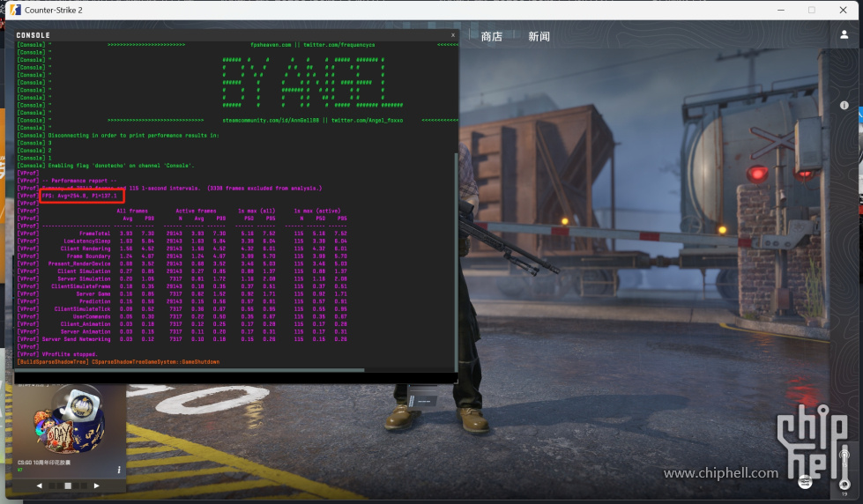Click the "1s max (active)" column header
The image size is (863, 504).
pos(317,211)
